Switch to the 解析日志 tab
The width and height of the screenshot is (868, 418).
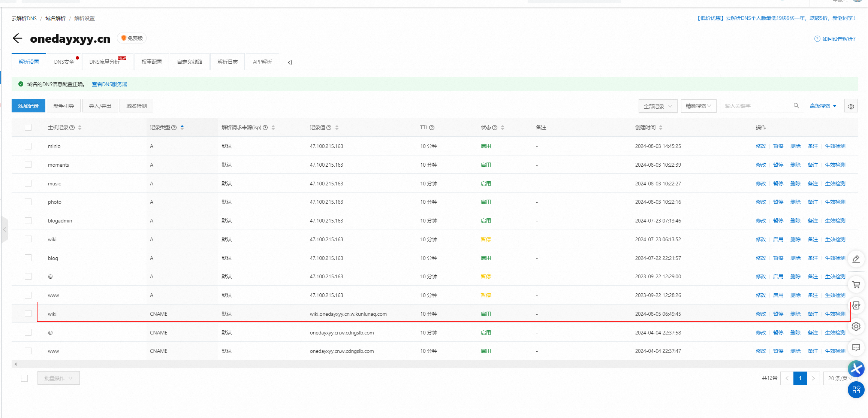tap(227, 62)
